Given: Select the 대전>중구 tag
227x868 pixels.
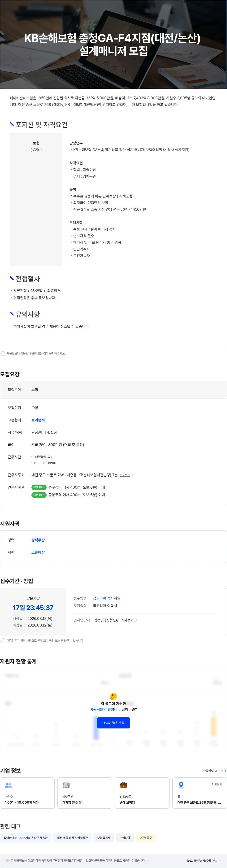Looking at the screenshot, I should click(x=145, y=838).
